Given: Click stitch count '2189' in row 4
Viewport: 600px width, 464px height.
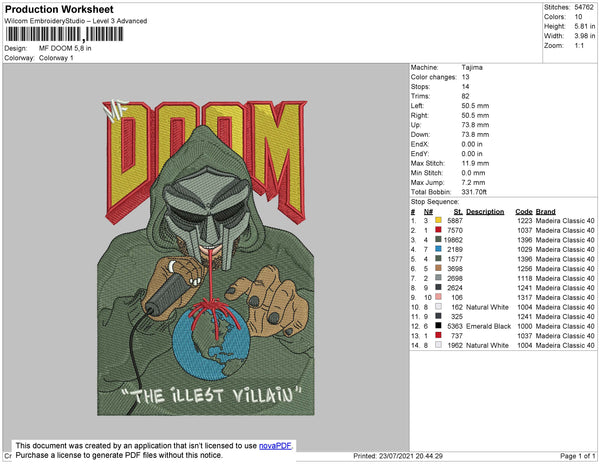Looking at the screenshot, I should 455,249.
